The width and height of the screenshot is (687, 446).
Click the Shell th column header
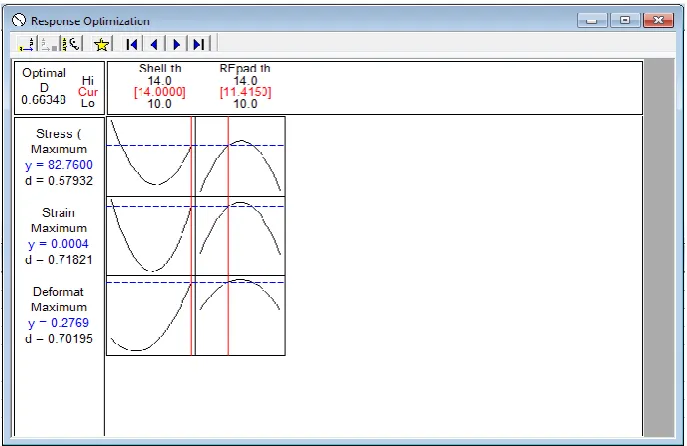160,68
